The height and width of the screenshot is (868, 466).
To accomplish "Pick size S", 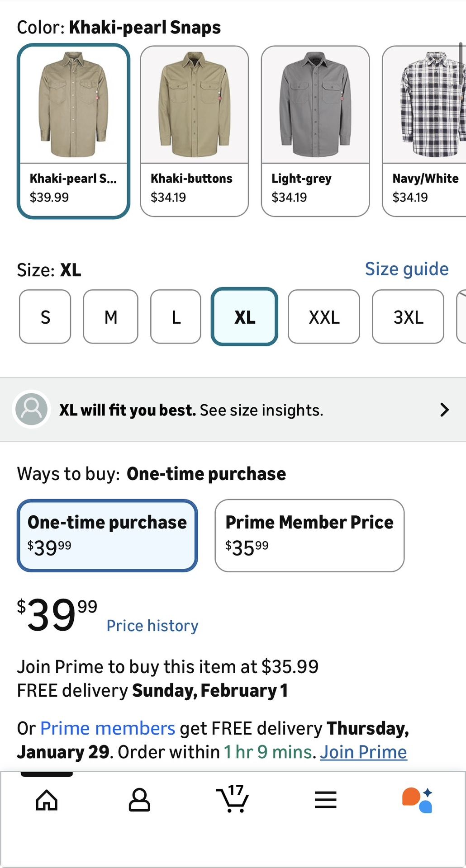I will point(45,317).
